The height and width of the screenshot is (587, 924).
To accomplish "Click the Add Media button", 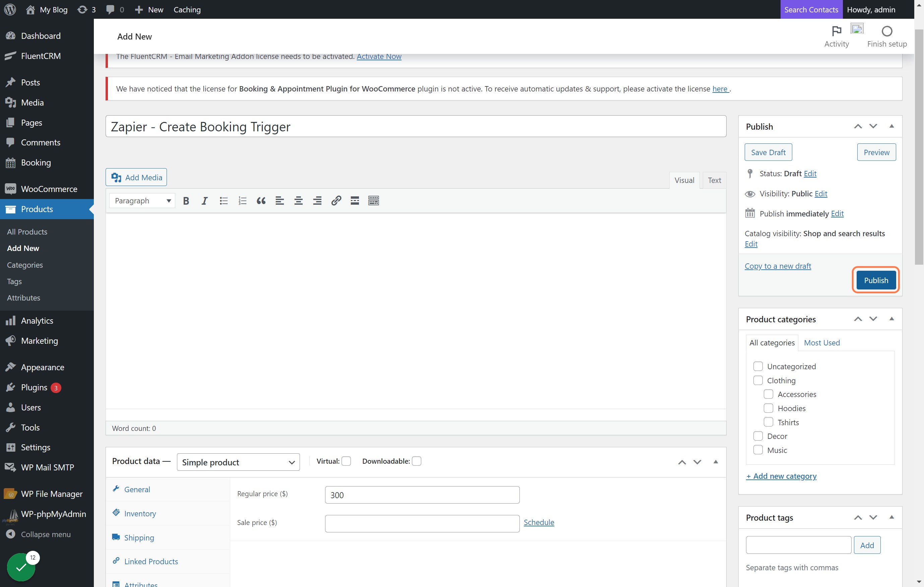I will coord(136,177).
